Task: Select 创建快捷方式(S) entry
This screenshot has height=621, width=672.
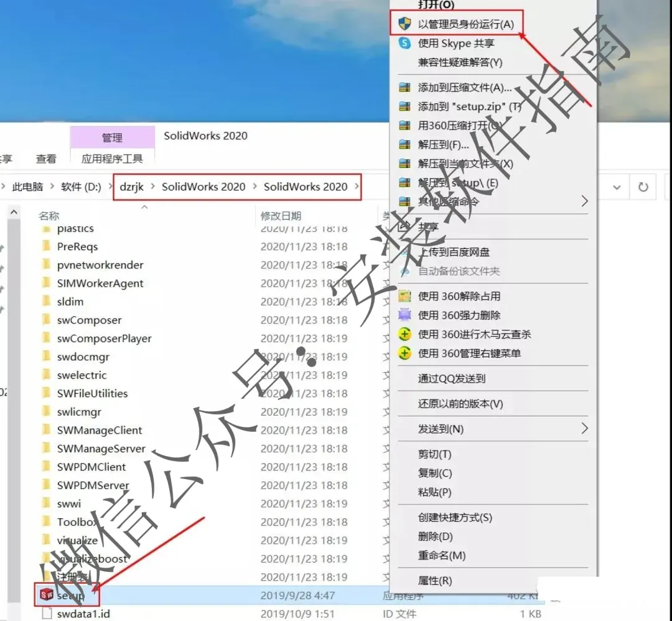Action: coord(455,517)
